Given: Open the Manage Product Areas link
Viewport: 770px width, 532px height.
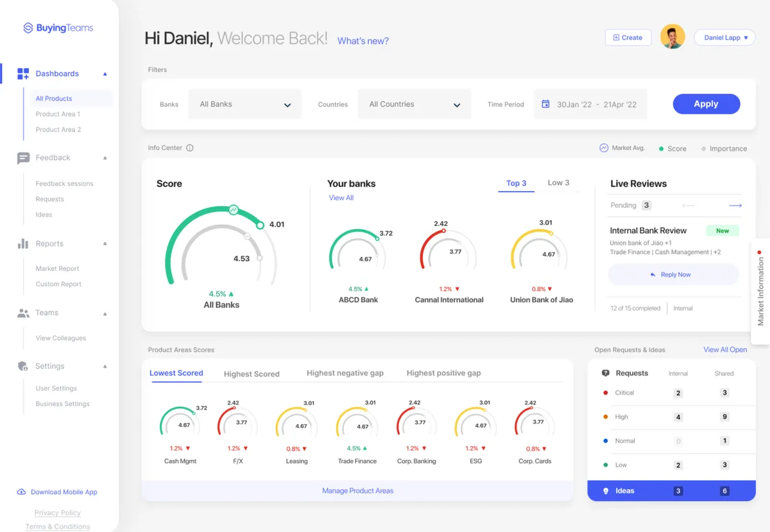Looking at the screenshot, I should [357, 491].
